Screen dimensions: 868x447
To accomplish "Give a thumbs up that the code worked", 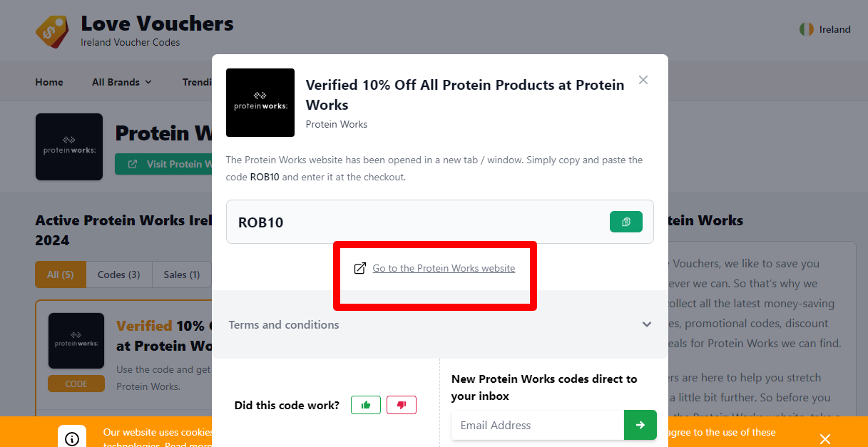I will click(365, 404).
